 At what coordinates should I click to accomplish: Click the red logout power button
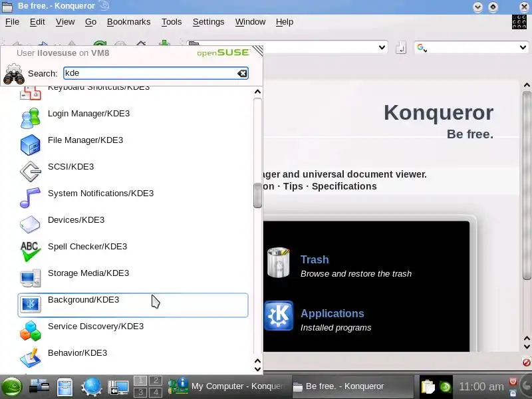pos(513,381)
